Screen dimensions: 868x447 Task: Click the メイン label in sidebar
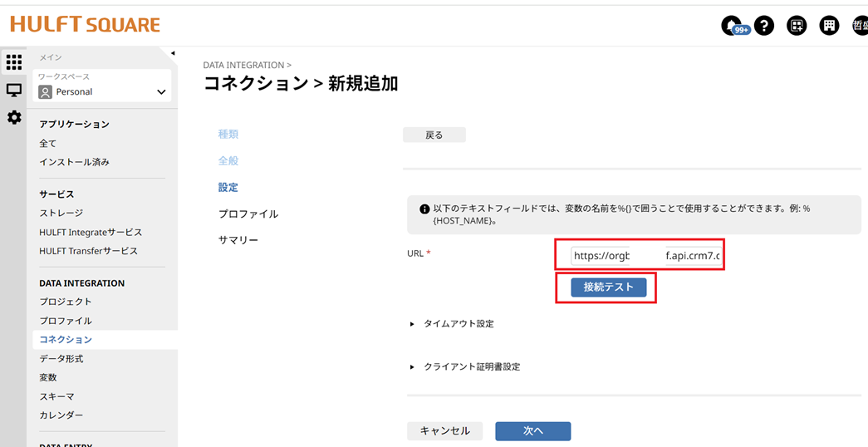pos(51,57)
